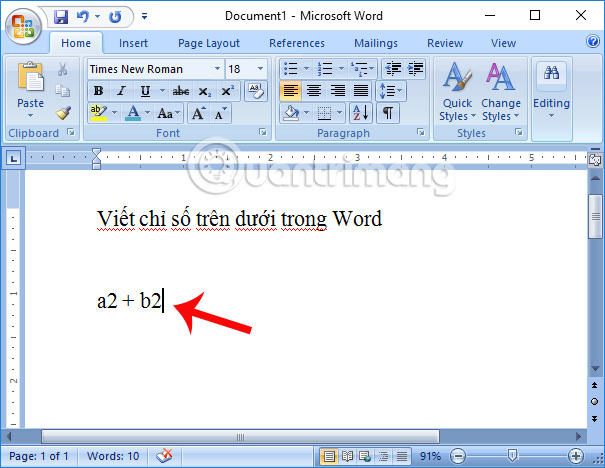Image resolution: width=605 pixels, height=468 pixels.
Task: Toggle underline formatting
Action: (145, 91)
